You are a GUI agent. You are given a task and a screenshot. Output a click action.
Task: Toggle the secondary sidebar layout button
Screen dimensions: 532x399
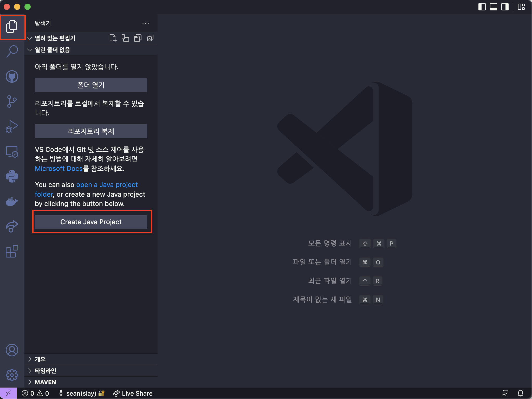coord(505,7)
